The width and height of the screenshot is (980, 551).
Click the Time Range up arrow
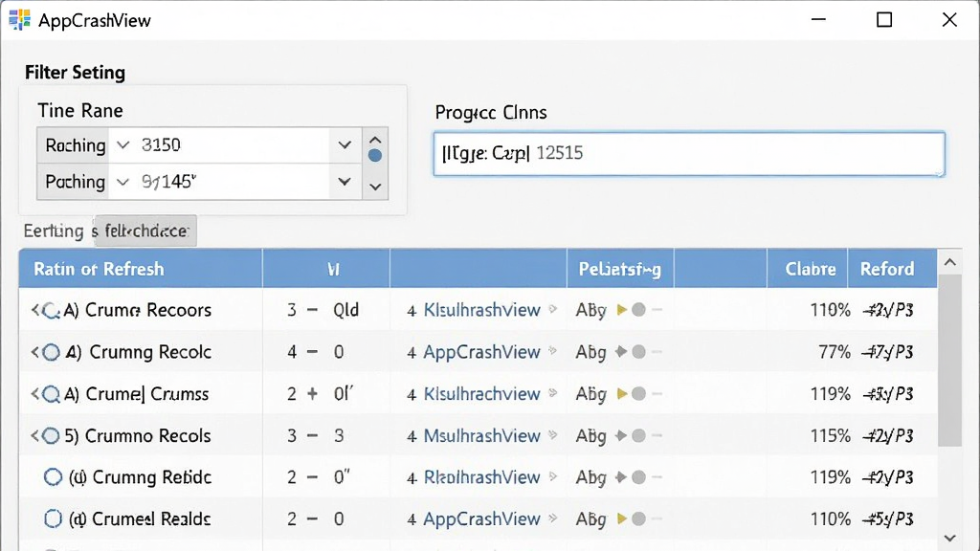tap(375, 140)
